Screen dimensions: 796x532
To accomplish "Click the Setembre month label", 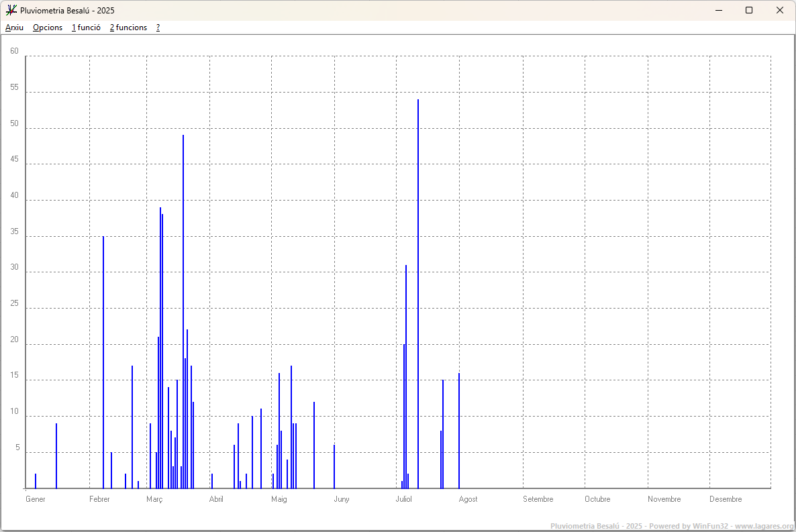I will (538, 499).
